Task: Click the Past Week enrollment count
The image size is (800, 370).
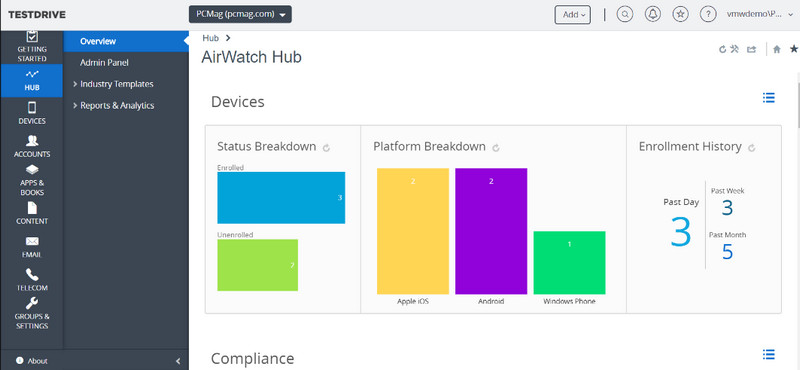Action: (x=728, y=208)
